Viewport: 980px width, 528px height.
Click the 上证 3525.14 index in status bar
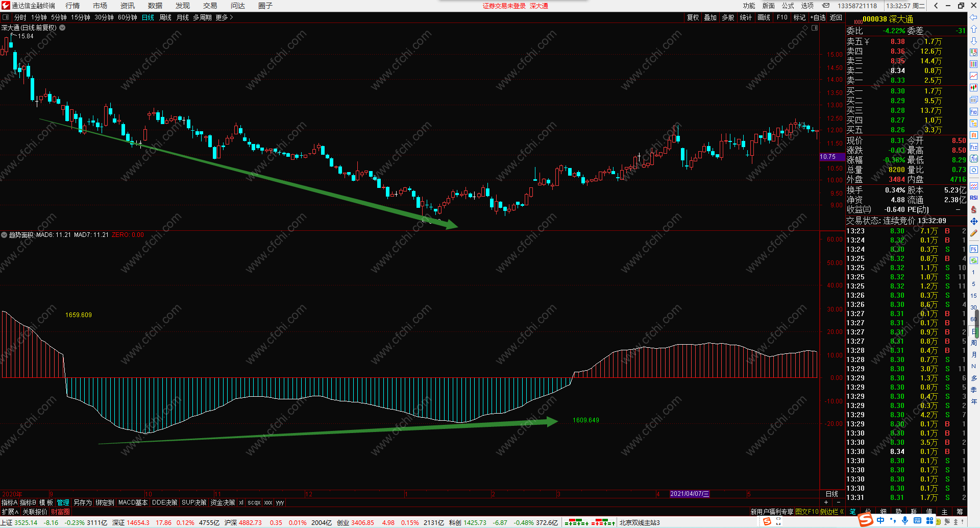[19, 522]
